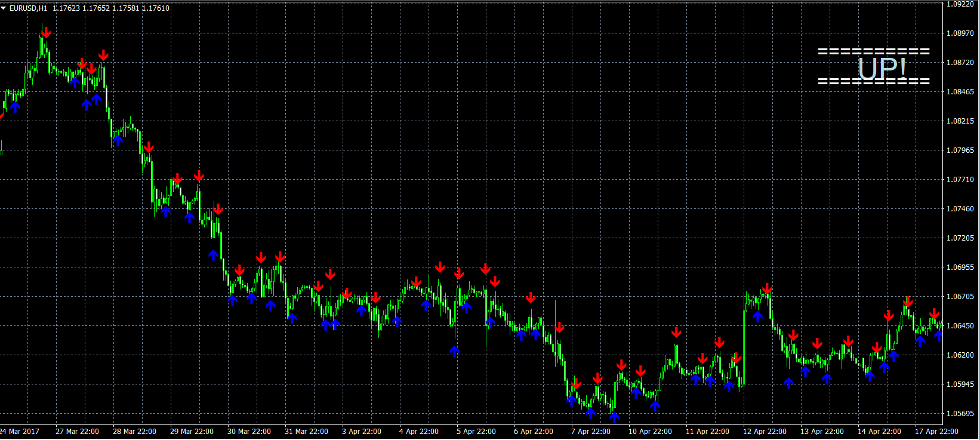Click the EURUSD,H1 chart symbol label
This screenshot has height=440, width=980.
click(28, 8)
